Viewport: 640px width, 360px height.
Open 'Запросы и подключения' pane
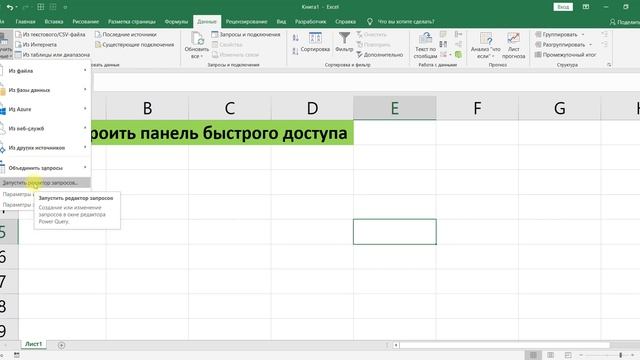[x=246, y=35]
